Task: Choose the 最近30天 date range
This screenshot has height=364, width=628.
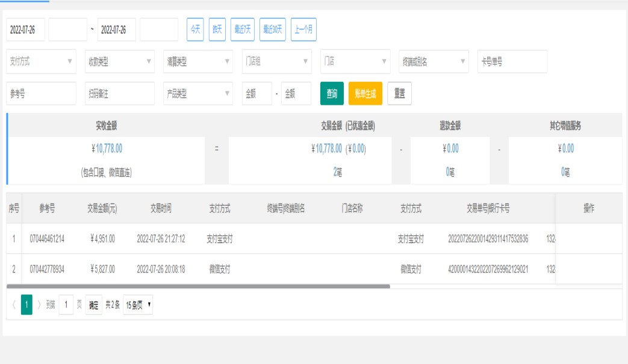Action: 272,29
